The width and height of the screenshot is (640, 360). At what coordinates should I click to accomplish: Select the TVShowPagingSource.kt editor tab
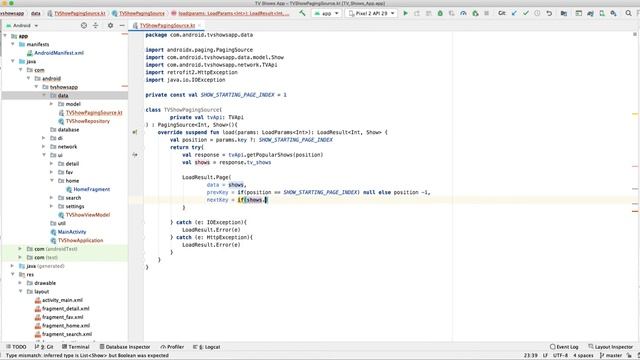click(167, 25)
